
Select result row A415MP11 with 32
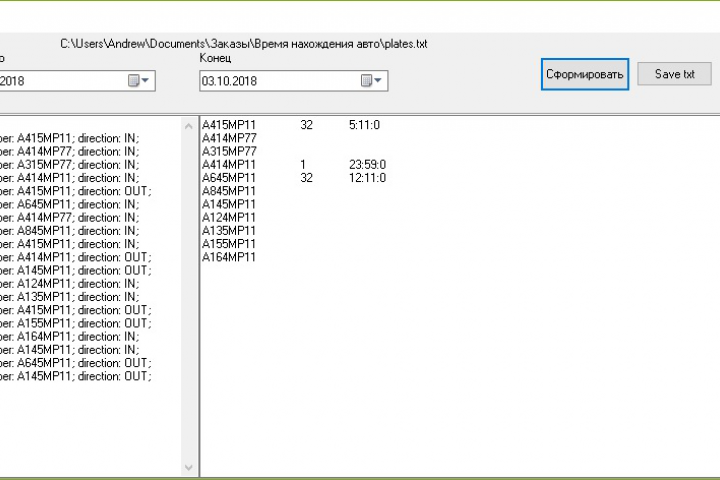coord(291,125)
